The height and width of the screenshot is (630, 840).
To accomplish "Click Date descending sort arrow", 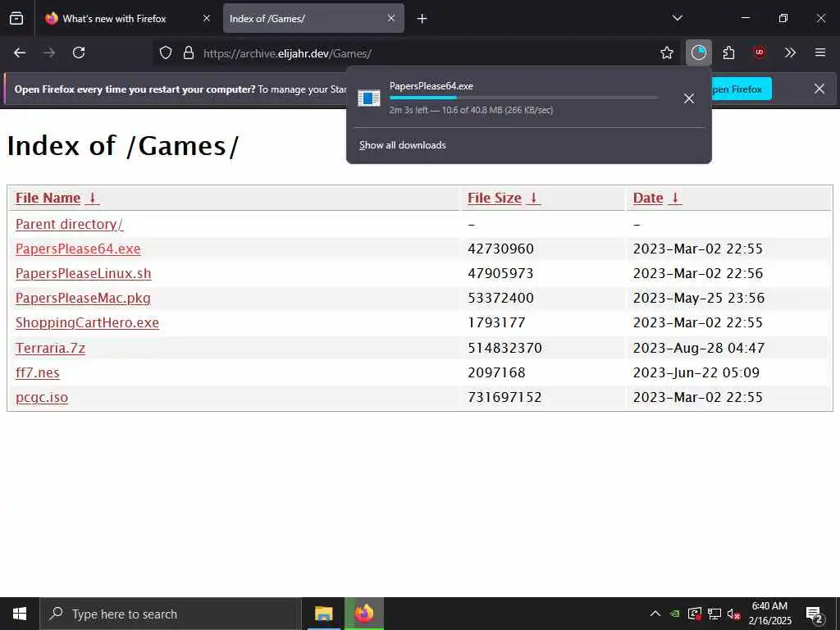I will [x=675, y=199].
